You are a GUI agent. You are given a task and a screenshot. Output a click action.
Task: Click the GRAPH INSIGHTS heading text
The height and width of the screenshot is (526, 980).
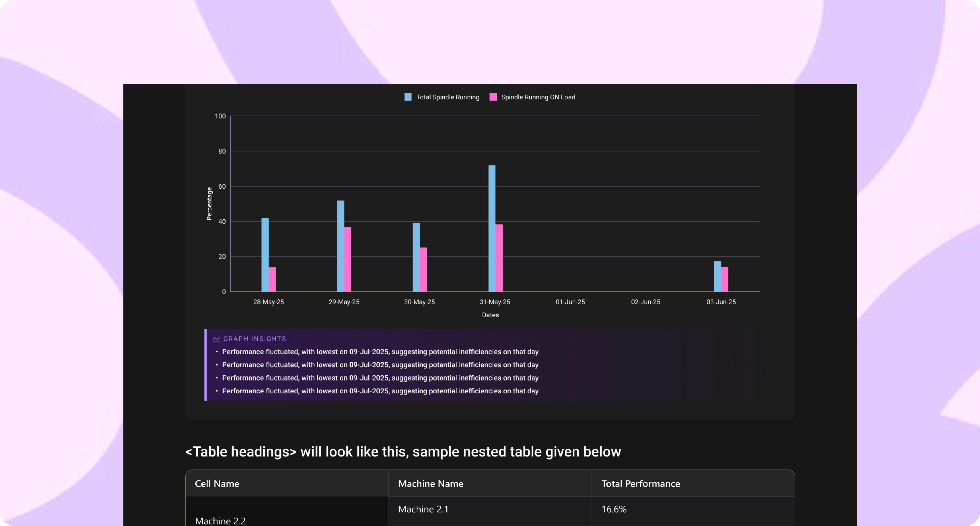pos(254,339)
